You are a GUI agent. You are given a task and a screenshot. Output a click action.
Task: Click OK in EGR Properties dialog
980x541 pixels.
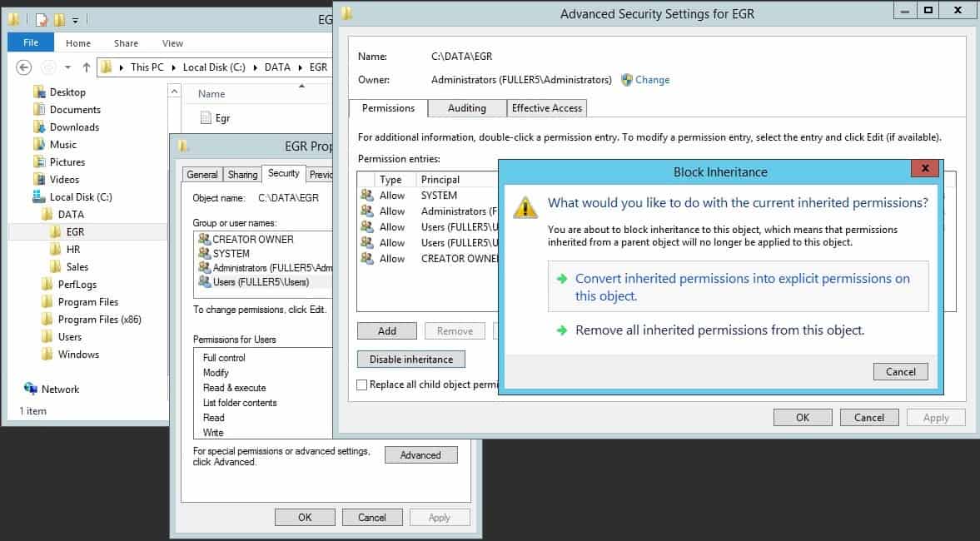click(x=305, y=517)
